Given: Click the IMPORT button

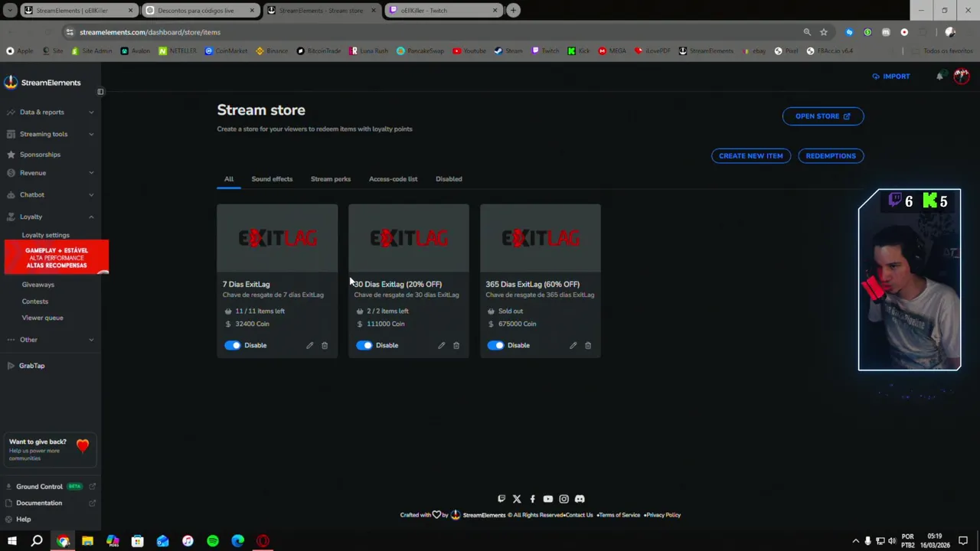Looking at the screenshot, I should pos(891,77).
